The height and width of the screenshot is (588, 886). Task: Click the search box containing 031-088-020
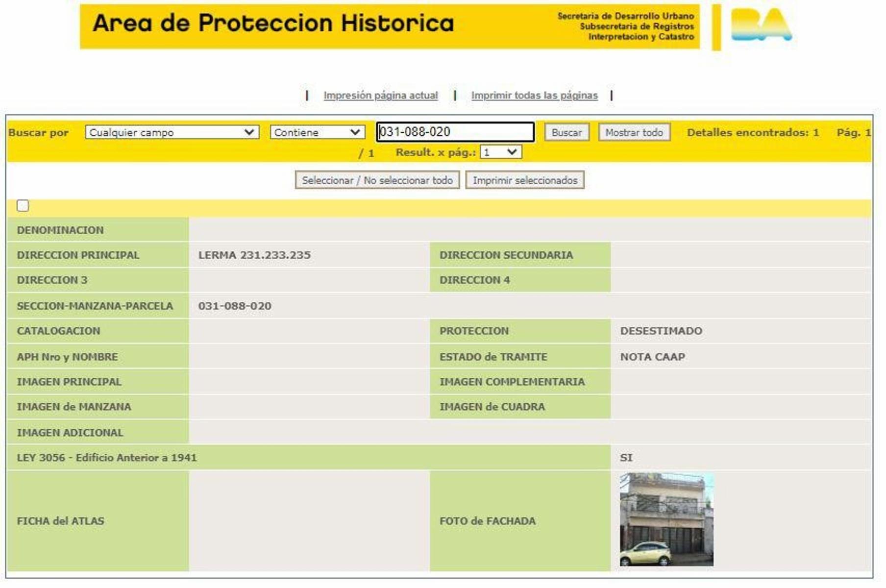pos(455,132)
